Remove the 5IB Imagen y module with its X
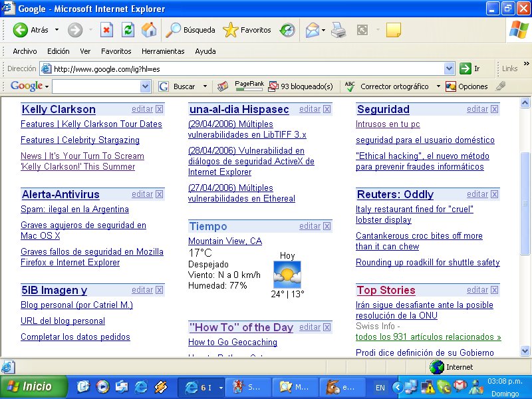The image size is (532, 399). click(x=159, y=290)
